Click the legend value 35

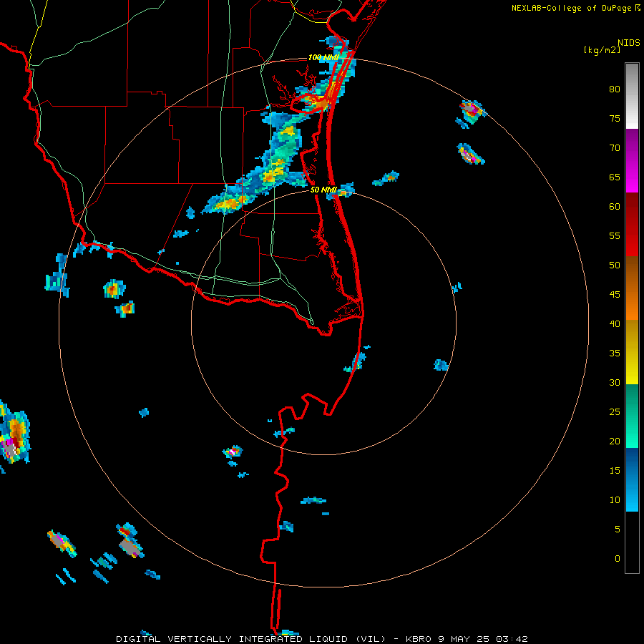[615, 353]
